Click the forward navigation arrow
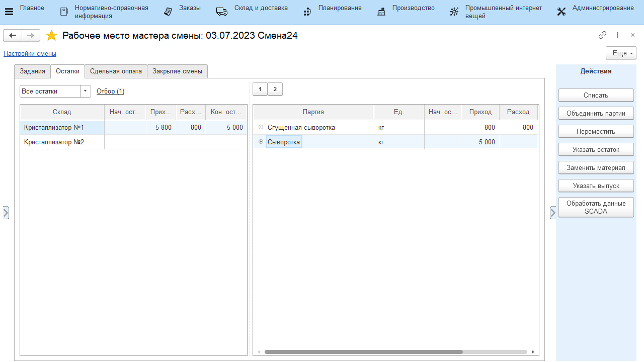The height and width of the screenshot is (362, 644). 30,35
